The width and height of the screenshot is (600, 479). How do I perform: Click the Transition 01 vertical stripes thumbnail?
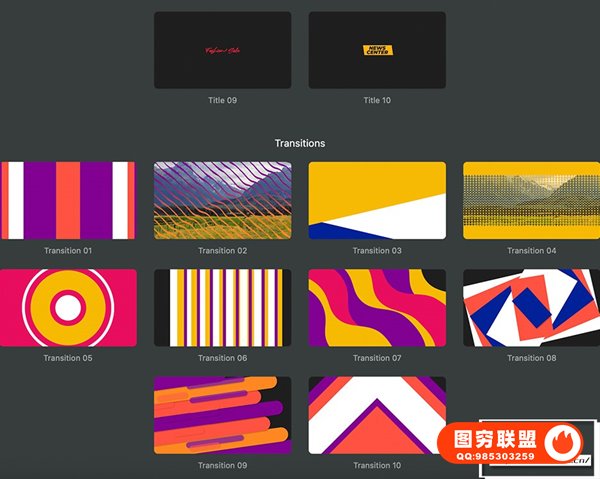[x=67, y=200]
